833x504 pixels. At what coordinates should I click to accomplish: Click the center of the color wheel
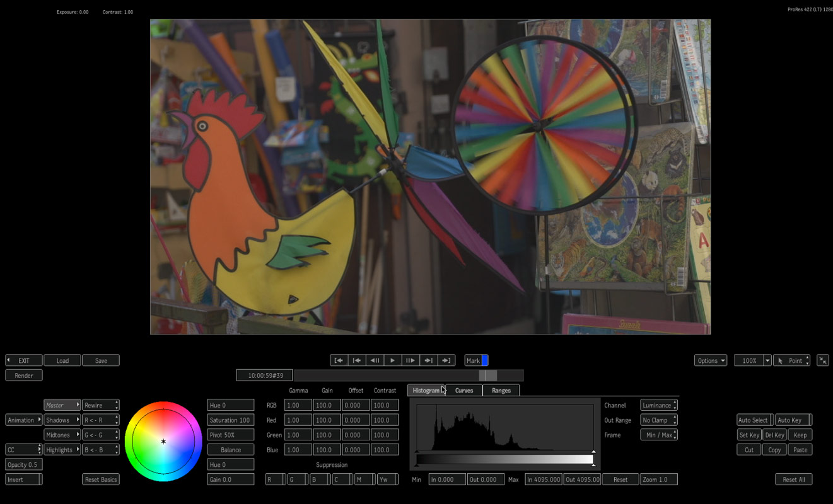(163, 442)
